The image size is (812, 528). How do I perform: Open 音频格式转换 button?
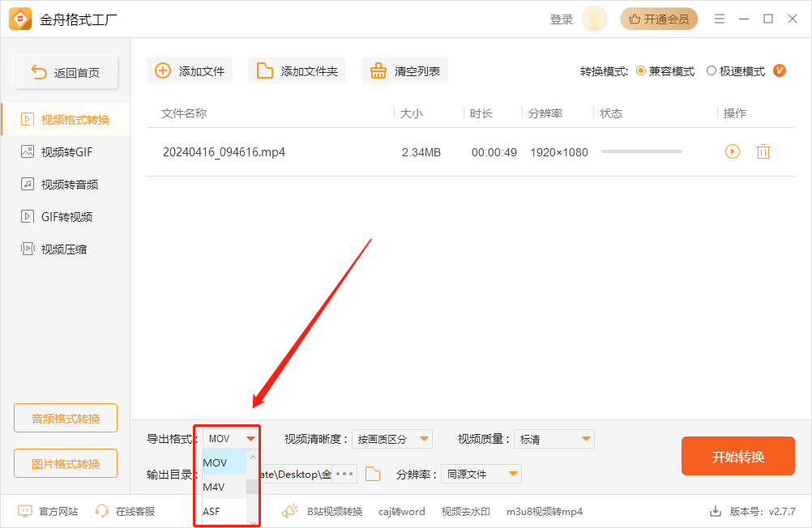point(66,418)
